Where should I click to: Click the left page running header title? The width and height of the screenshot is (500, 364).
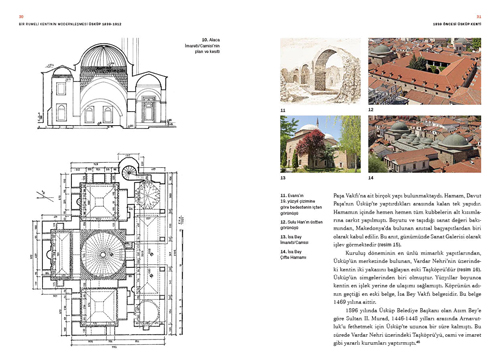tap(70, 24)
